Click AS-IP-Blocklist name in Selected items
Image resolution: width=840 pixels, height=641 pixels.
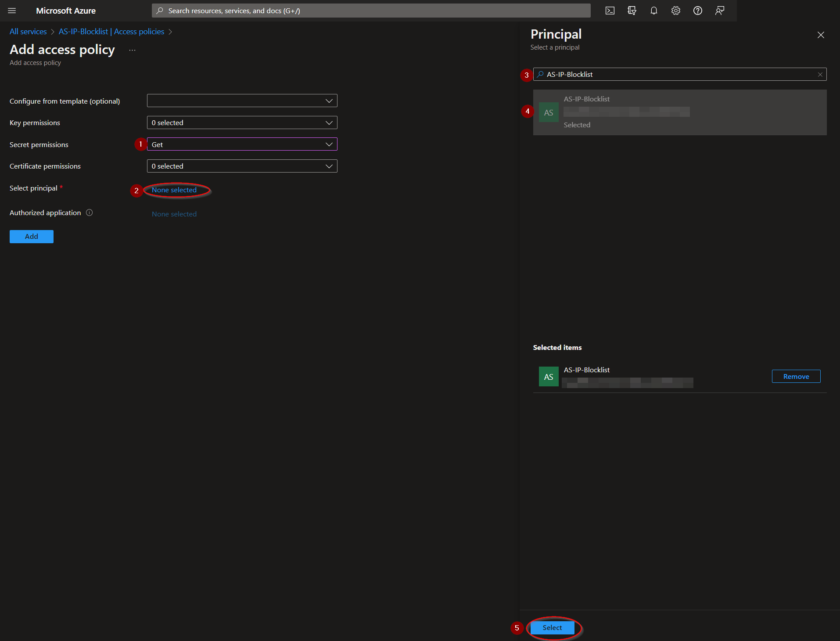point(587,370)
